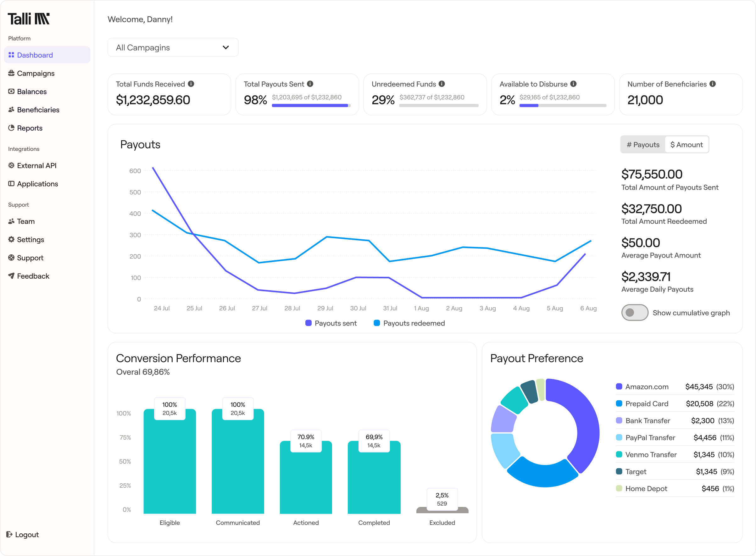Enable the Show cumulative graph toggle
Viewport: 756px width, 556px height.
pyautogui.click(x=635, y=313)
